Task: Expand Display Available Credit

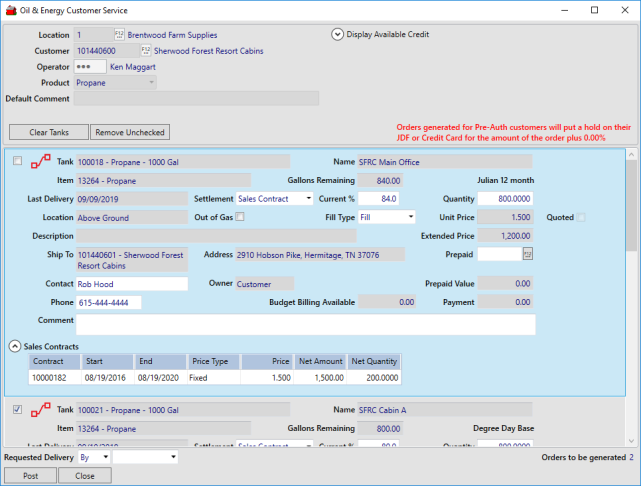Action: (x=337, y=34)
